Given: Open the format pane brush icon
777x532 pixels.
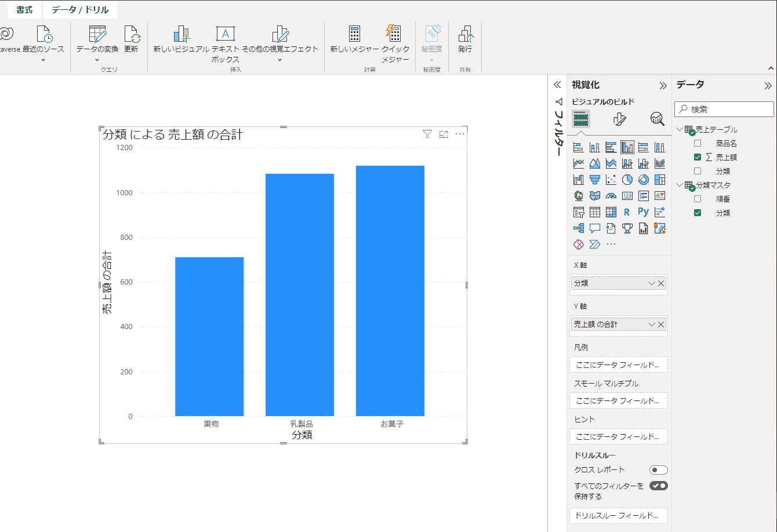Looking at the screenshot, I should [619, 119].
